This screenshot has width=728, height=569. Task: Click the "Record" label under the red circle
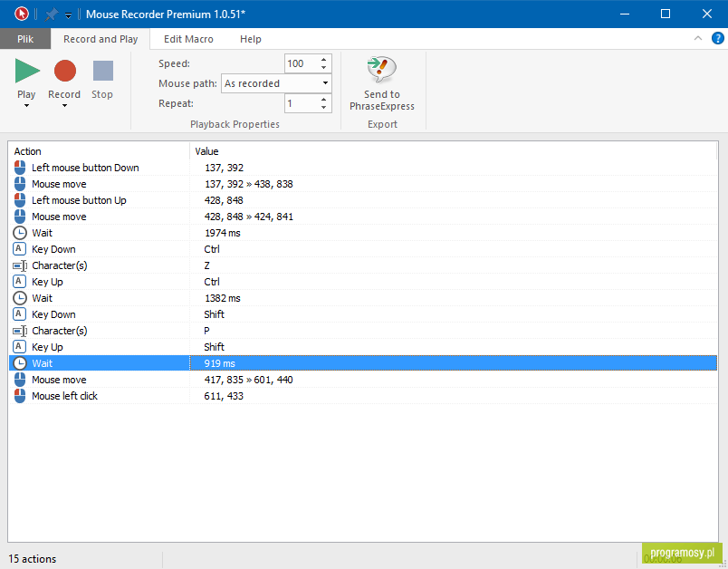(64, 94)
